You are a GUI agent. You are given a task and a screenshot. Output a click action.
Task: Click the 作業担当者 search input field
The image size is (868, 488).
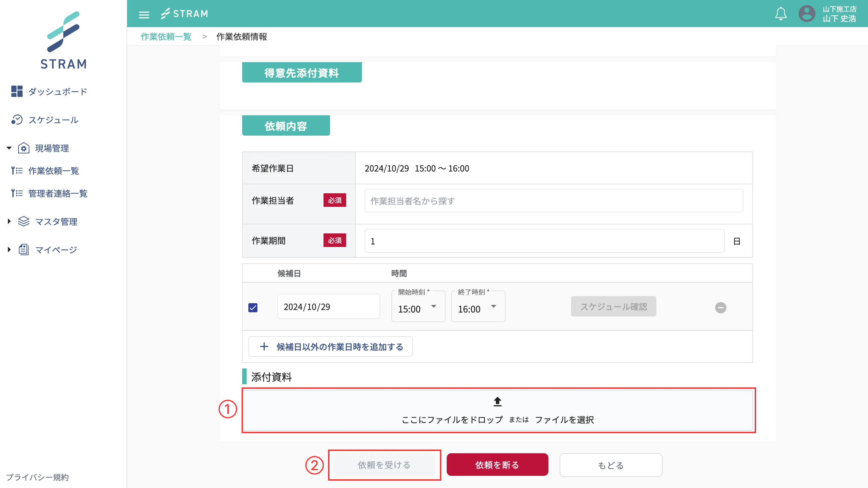click(x=553, y=201)
